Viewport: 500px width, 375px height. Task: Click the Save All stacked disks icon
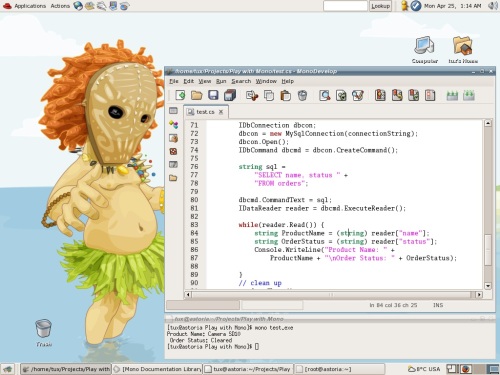tap(230, 95)
